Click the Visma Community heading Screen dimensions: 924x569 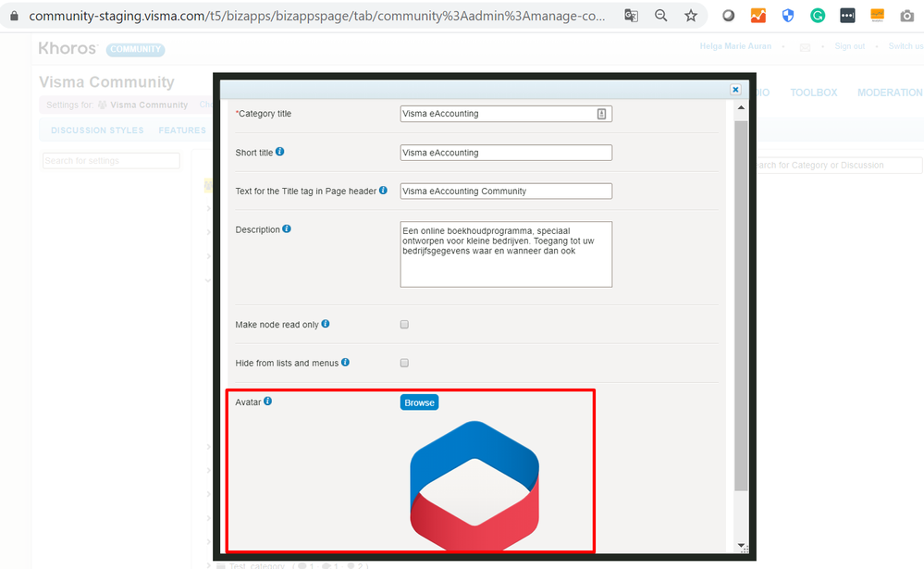(106, 82)
